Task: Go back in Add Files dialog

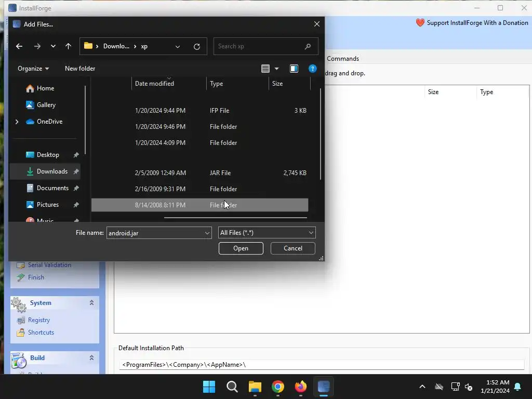Action: coord(19,46)
